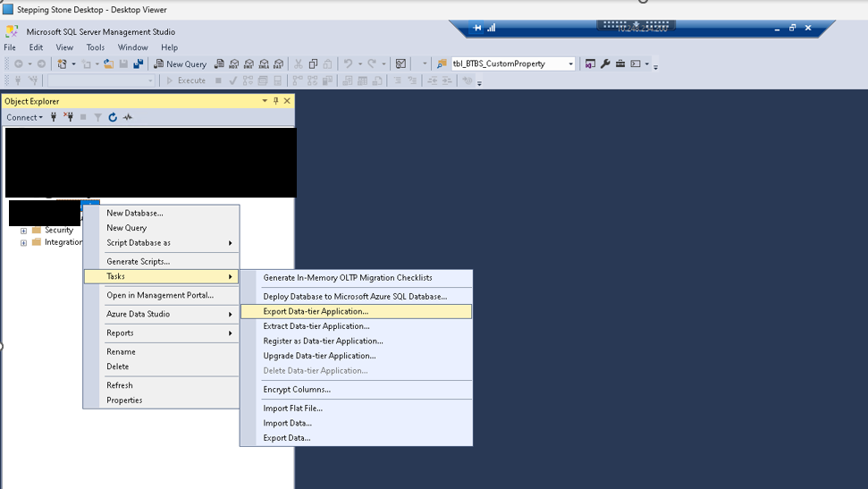The image size is (868, 489).
Task: Close the Object Explorer panel
Action: (287, 101)
